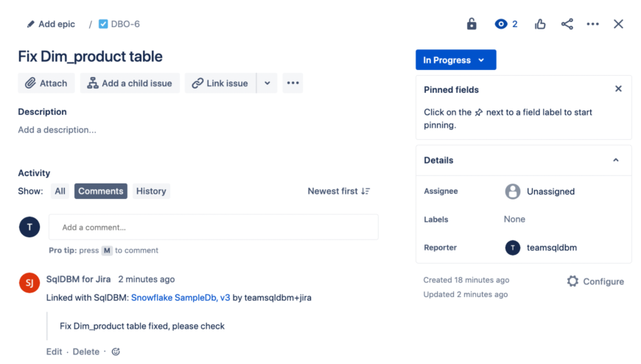Open dropdown arrow beside Link issue
Image resolution: width=641 pixels, height=364 pixels.
[267, 83]
